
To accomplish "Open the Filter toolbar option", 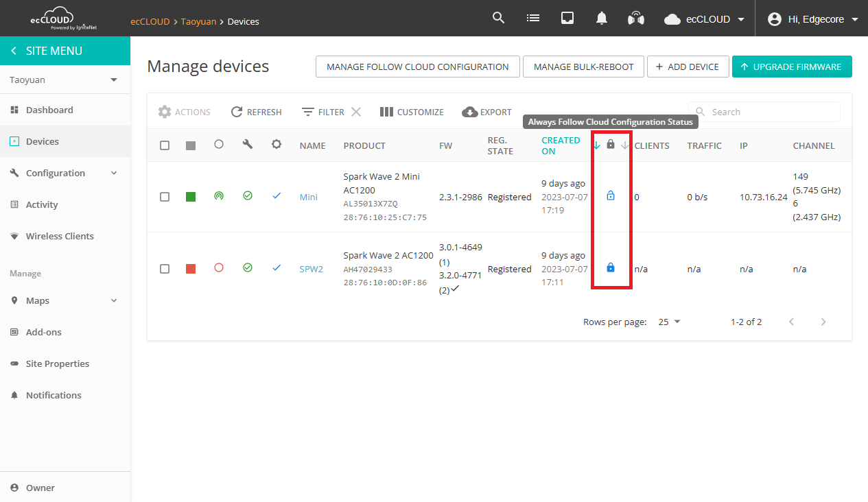I will click(x=323, y=112).
